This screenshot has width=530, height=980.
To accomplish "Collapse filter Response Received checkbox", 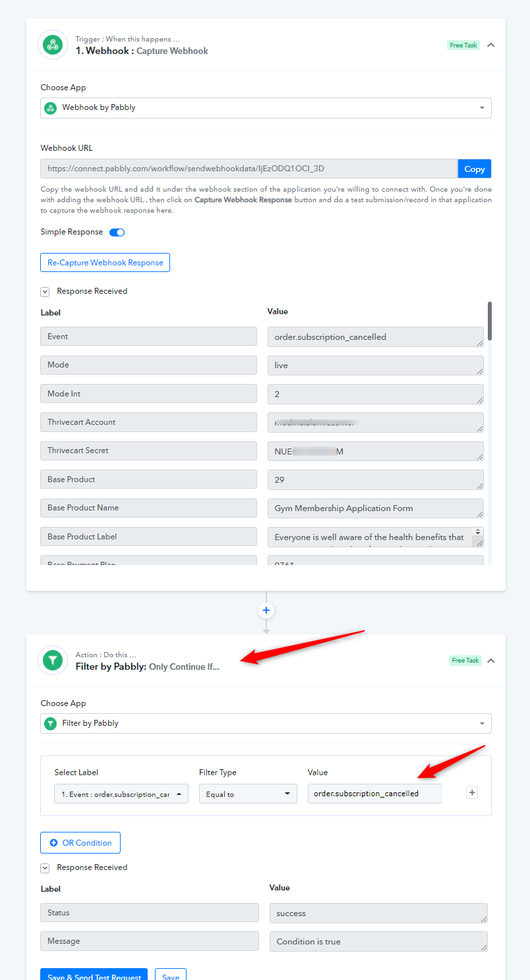I will tap(45, 867).
